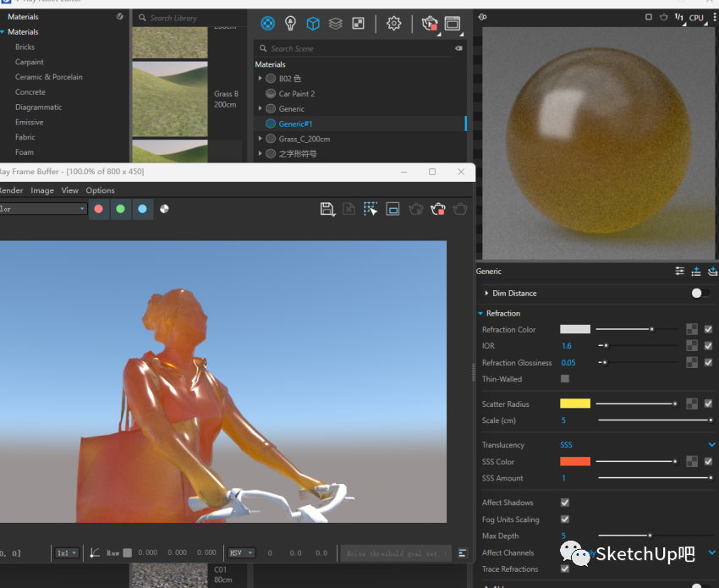Save the image in Frame Buffer
The image size is (719, 588).
(327, 209)
